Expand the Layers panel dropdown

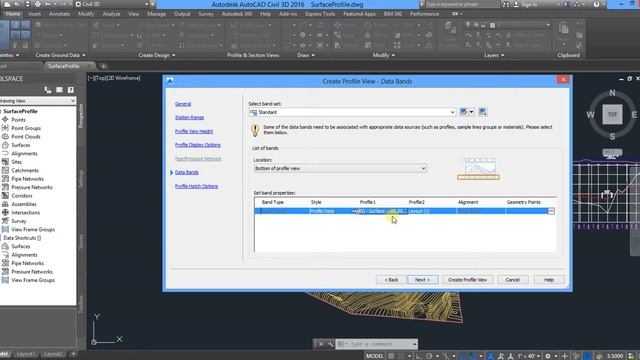pyautogui.click(x=494, y=55)
